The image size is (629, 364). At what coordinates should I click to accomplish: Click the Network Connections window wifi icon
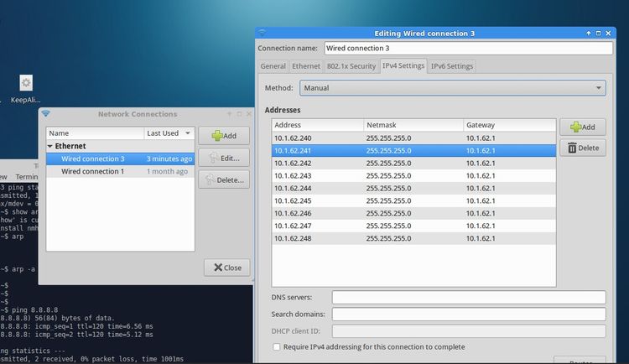[x=46, y=113]
